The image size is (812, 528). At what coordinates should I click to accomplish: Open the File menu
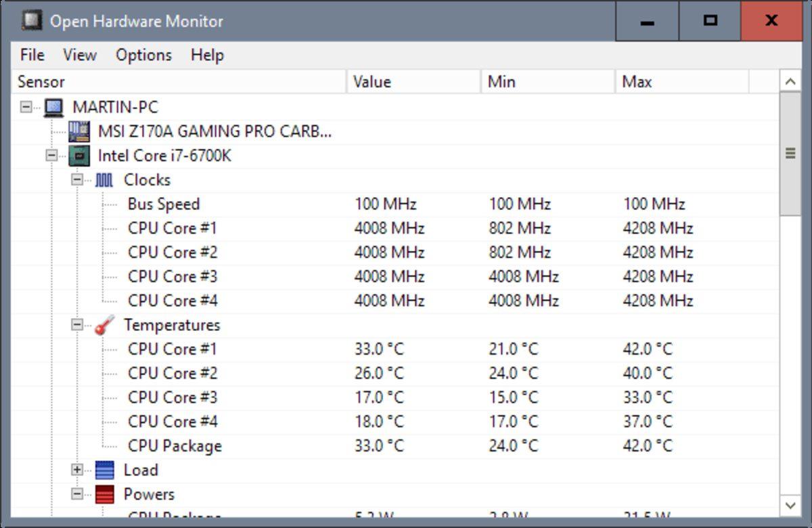pos(32,55)
